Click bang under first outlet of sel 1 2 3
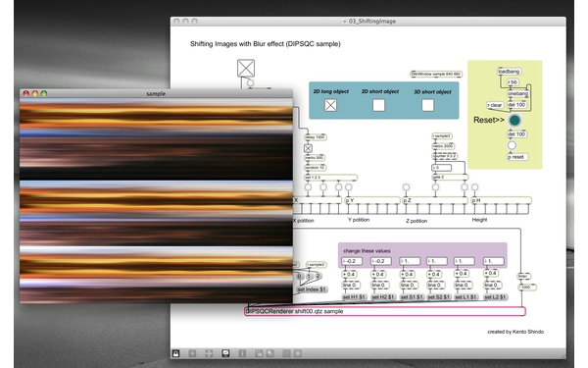This screenshot has height=368, width=588. [308, 187]
